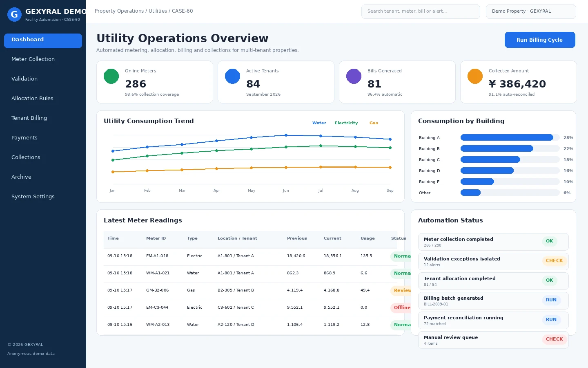Open the Demo Property GEXYRAL selector

tap(531, 11)
